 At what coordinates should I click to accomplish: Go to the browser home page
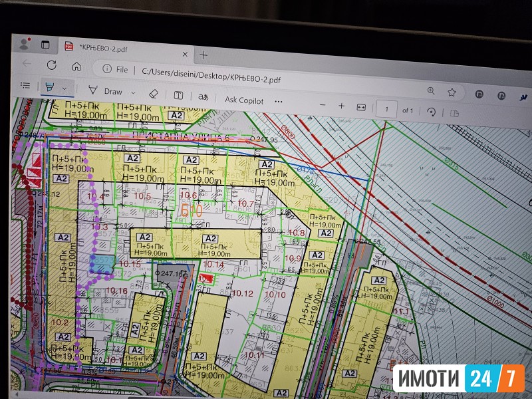[76, 66]
